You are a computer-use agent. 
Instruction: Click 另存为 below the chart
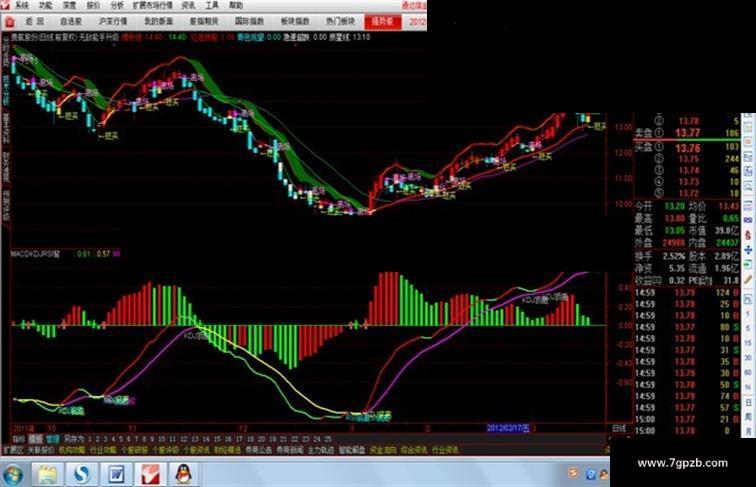coord(74,439)
